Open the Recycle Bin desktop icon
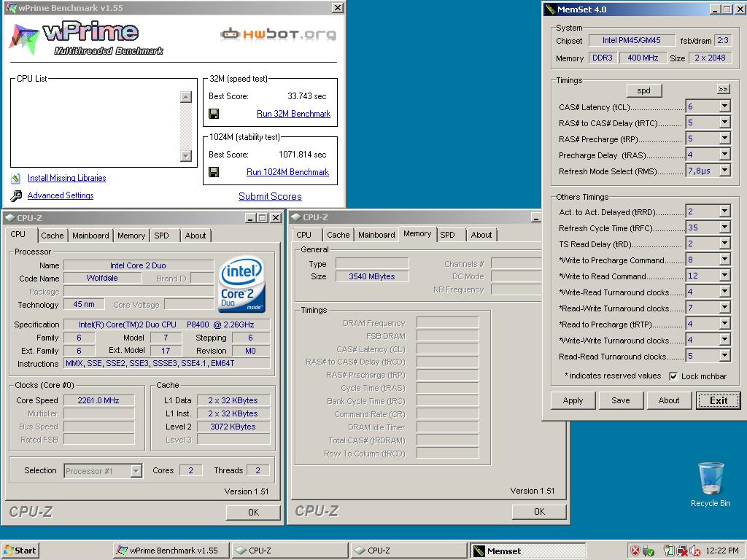 click(x=711, y=484)
